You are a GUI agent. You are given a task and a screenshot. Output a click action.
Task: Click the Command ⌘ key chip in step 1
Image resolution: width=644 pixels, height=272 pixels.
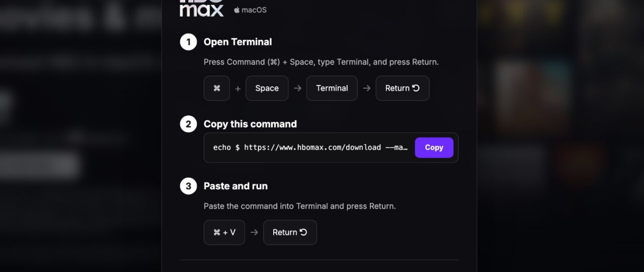tap(217, 88)
